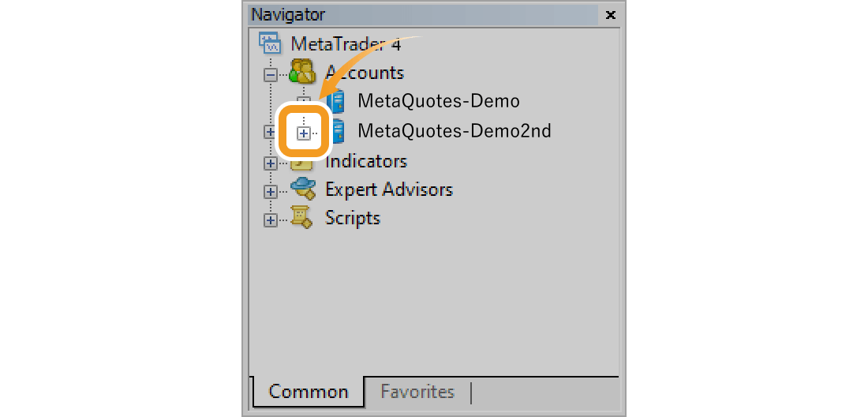Image resolution: width=868 pixels, height=417 pixels.
Task: Click the Expert Advisors hat icon
Action: coord(302,190)
